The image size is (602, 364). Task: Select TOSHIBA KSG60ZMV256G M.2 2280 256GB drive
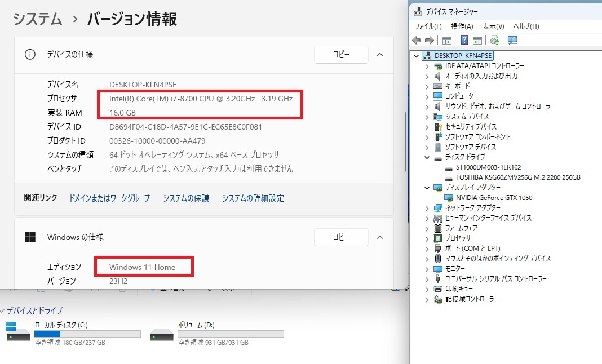[518, 177]
